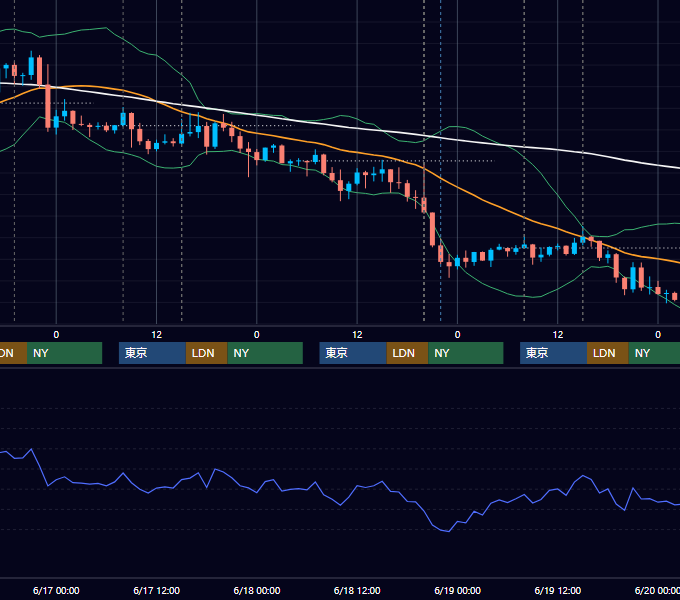This screenshot has width=680, height=600.
Task: Click the hour label 12 above 6/17 12:00
Action: [x=157, y=335]
